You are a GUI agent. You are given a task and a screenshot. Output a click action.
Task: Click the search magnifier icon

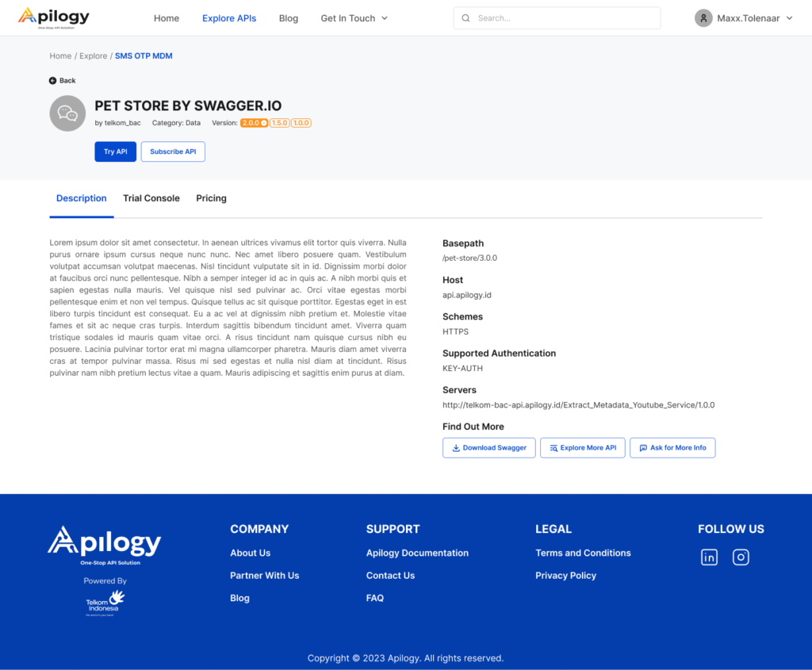coord(465,18)
